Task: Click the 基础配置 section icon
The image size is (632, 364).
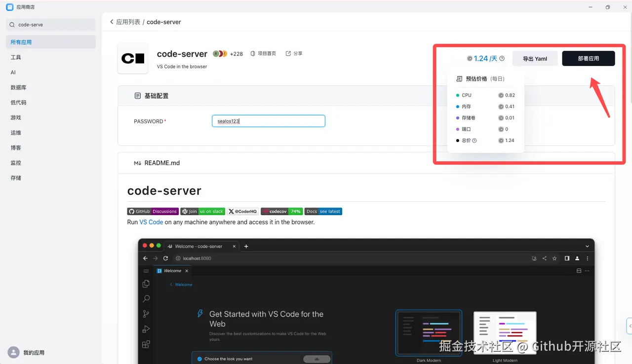Action: tap(138, 96)
